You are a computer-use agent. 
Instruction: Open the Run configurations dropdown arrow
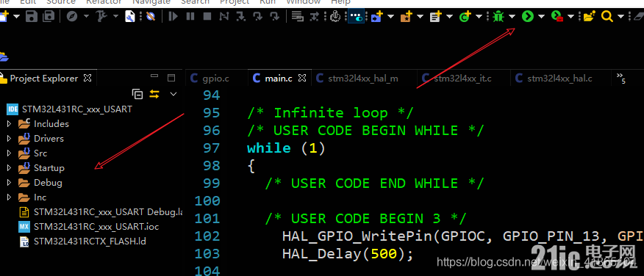click(541, 16)
